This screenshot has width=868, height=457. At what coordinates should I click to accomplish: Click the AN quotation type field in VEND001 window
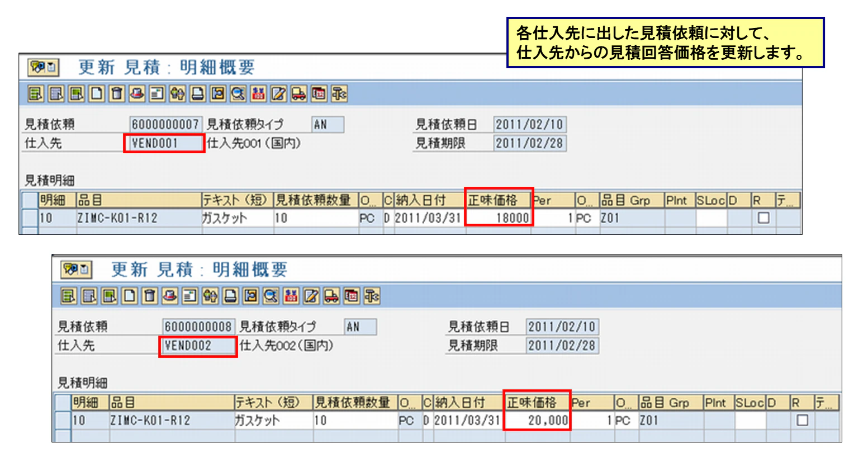(x=328, y=124)
